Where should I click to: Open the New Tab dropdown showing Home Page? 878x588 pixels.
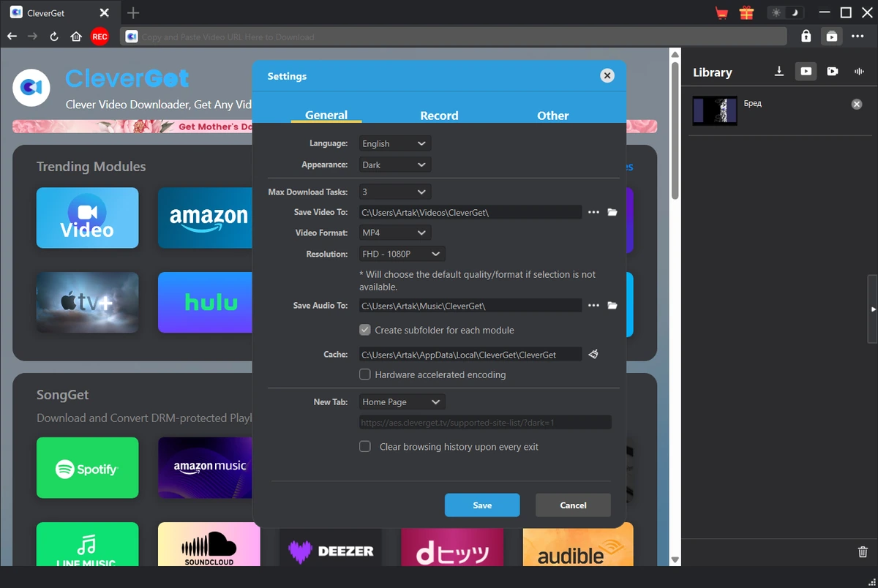coord(402,402)
